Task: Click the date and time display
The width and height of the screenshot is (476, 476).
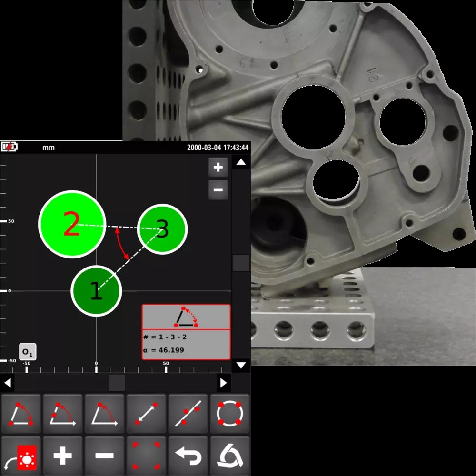Action: [218, 148]
